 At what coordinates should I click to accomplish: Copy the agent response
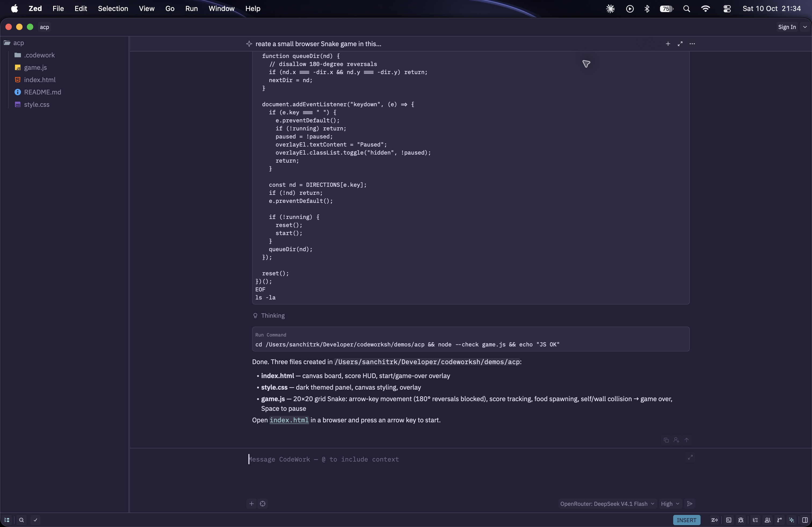coord(666,440)
